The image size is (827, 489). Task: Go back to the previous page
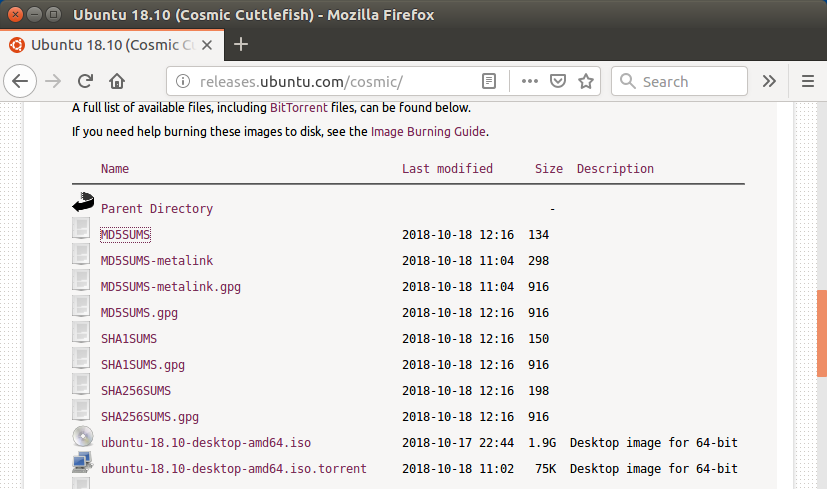20,81
